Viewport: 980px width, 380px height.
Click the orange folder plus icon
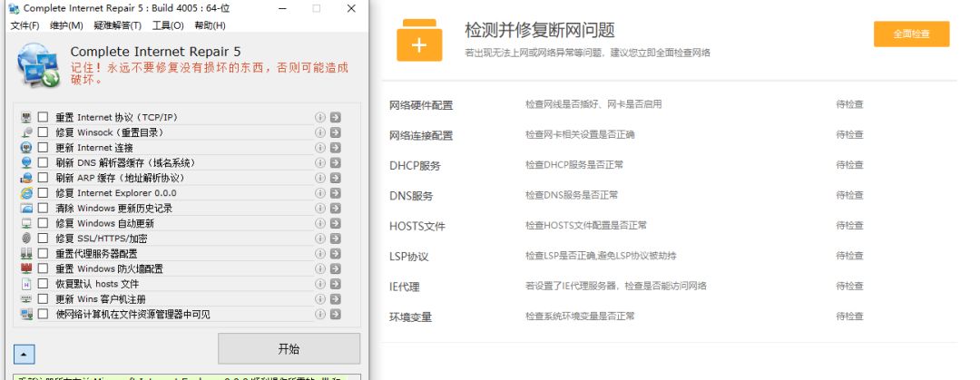click(419, 40)
